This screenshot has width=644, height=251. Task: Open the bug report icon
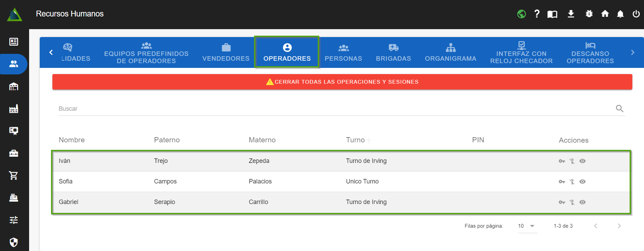[x=589, y=14]
